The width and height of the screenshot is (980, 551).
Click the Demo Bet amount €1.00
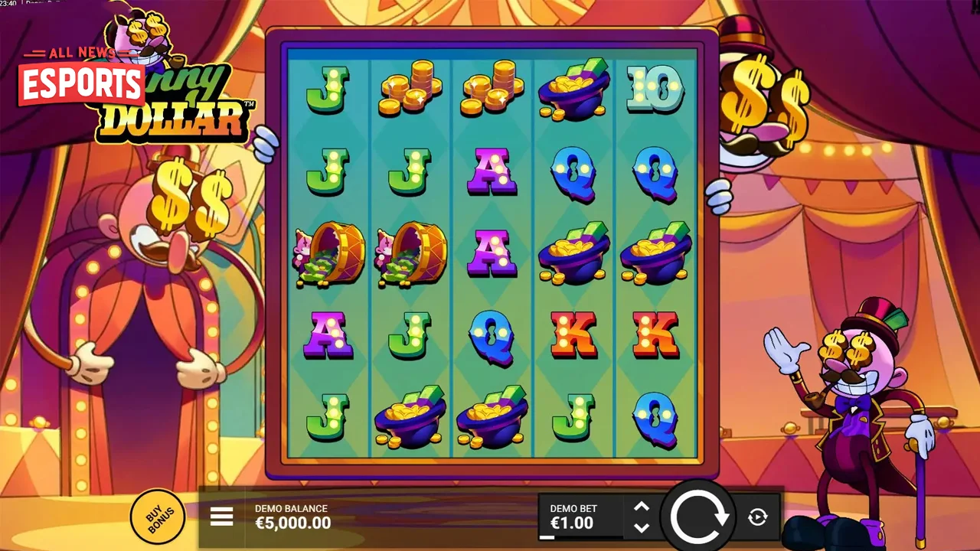pos(572,523)
